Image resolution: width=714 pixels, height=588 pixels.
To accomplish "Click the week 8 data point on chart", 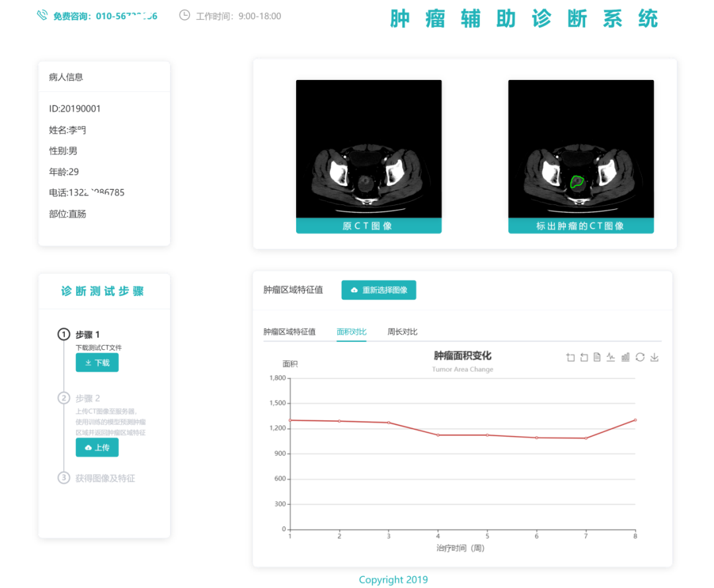I will pyautogui.click(x=635, y=420).
